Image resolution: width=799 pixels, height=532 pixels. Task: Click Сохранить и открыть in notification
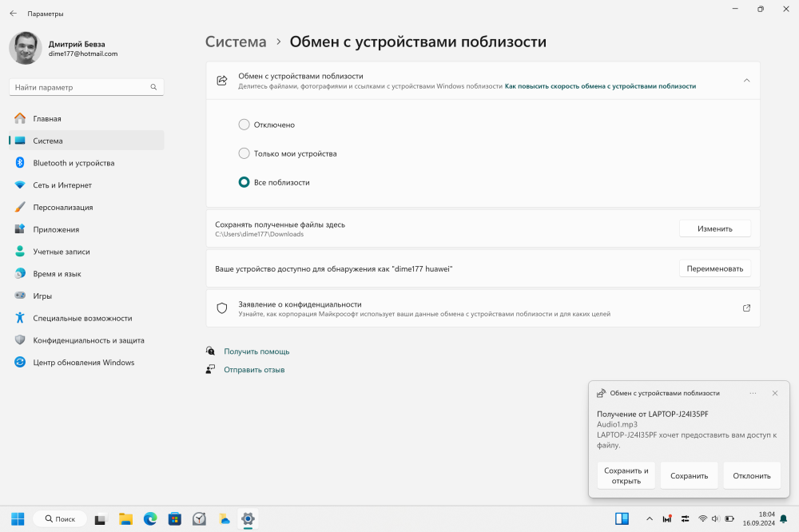(x=626, y=475)
